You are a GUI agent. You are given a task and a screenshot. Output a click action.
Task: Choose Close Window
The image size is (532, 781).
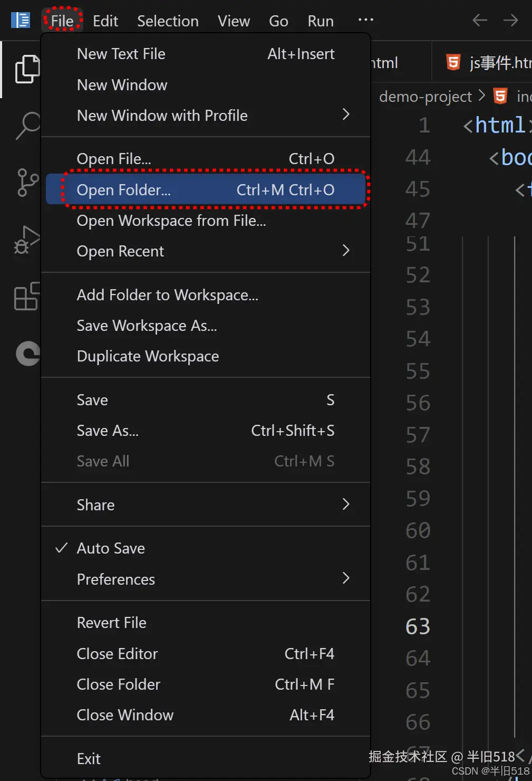click(206, 715)
